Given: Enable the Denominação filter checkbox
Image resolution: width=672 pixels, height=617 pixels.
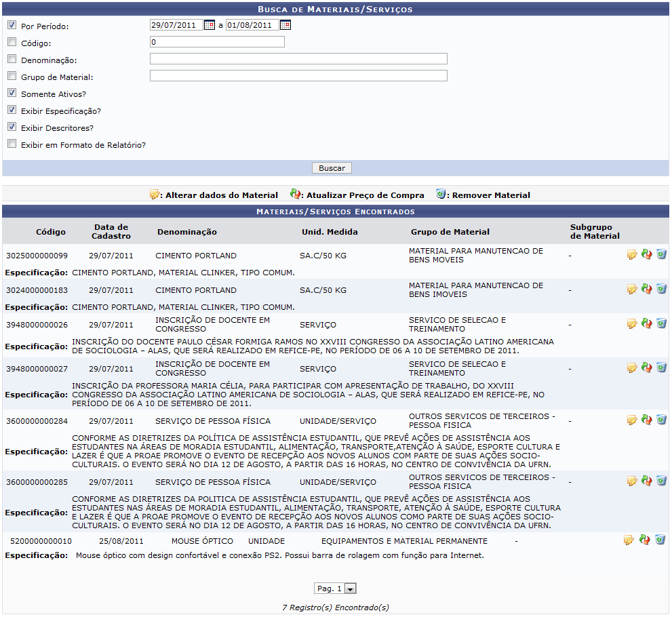Looking at the screenshot, I should click(x=12, y=59).
